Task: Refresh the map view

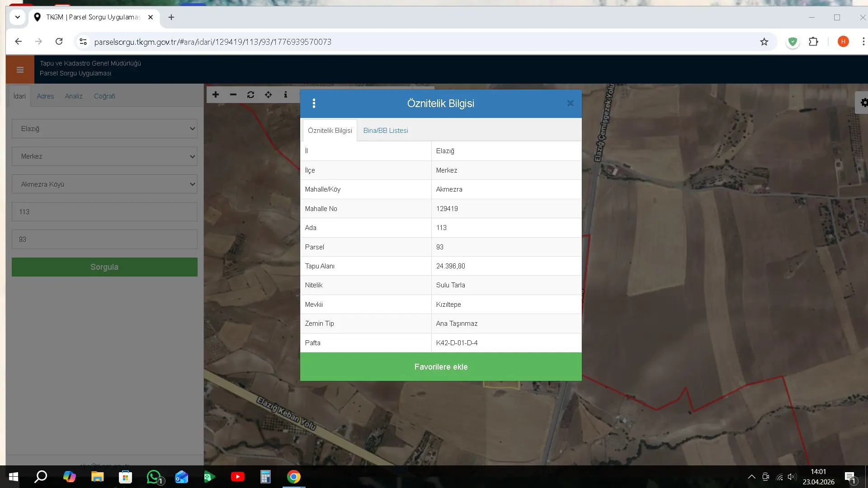Action: pos(251,94)
